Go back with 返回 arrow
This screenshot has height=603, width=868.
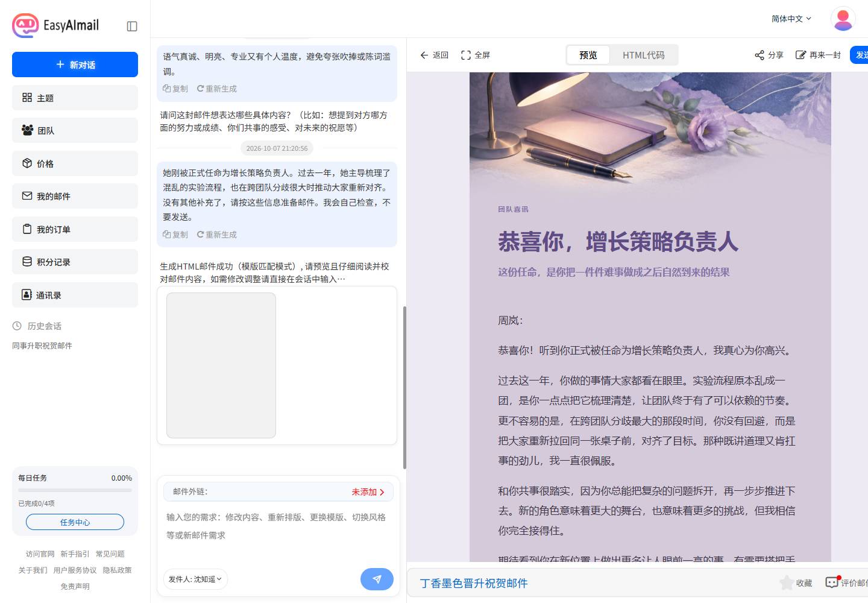click(434, 55)
